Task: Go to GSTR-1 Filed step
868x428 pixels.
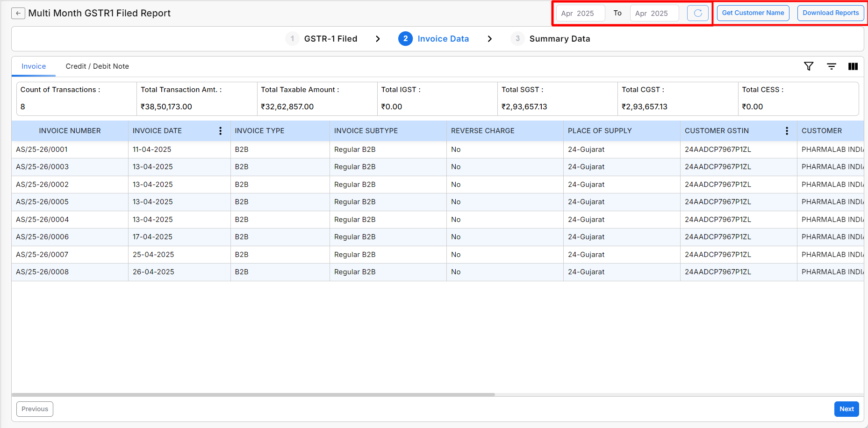Action: pos(330,39)
